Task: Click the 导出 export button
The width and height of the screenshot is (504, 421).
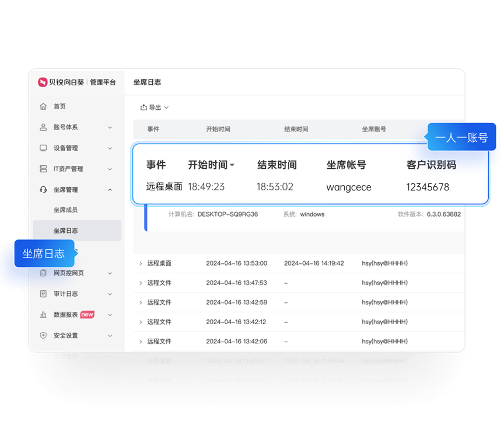Action: pos(155,107)
